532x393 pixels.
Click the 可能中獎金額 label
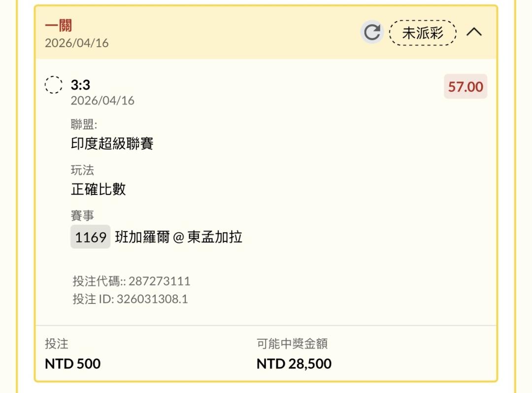click(x=292, y=344)
